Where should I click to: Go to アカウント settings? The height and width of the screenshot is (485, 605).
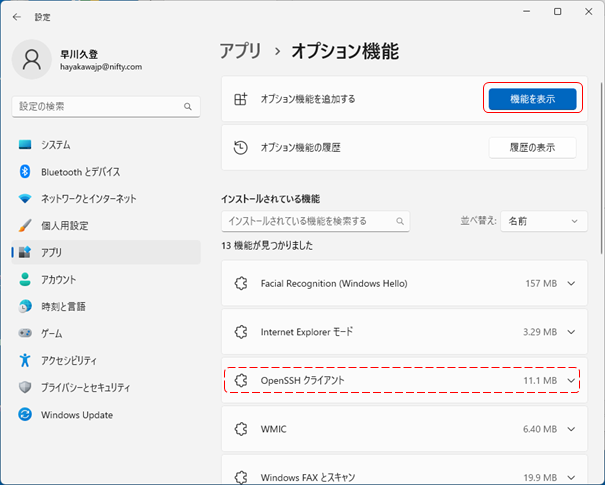[x=59, y=280]
